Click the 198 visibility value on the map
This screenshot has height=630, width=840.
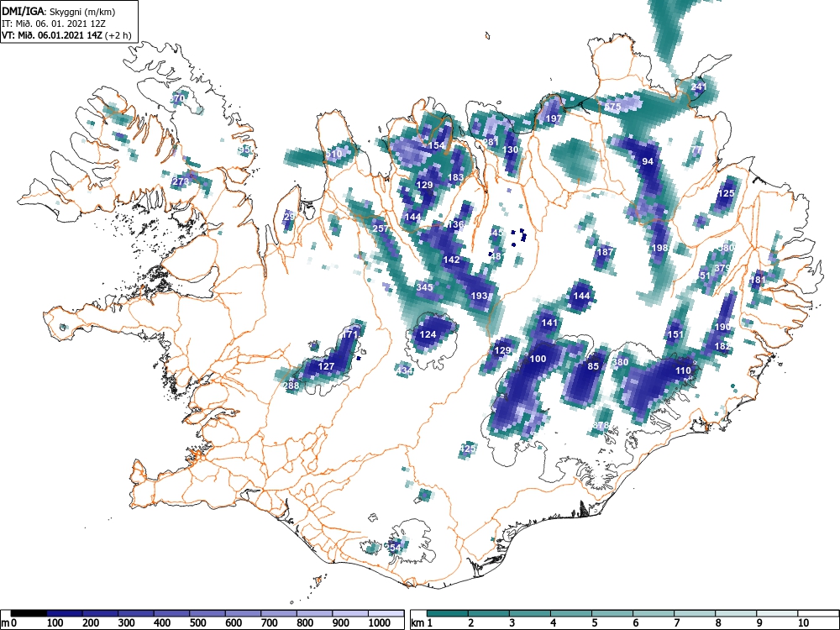pos(660,248)
